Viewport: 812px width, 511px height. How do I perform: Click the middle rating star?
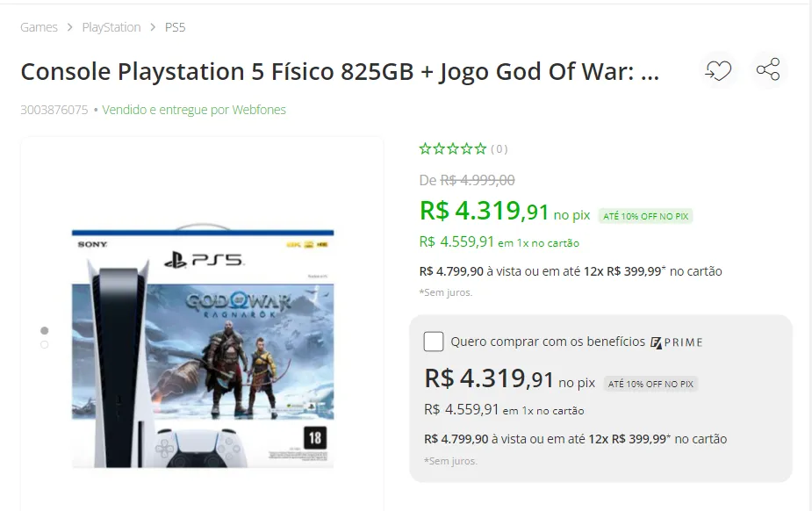click(452, 148)
